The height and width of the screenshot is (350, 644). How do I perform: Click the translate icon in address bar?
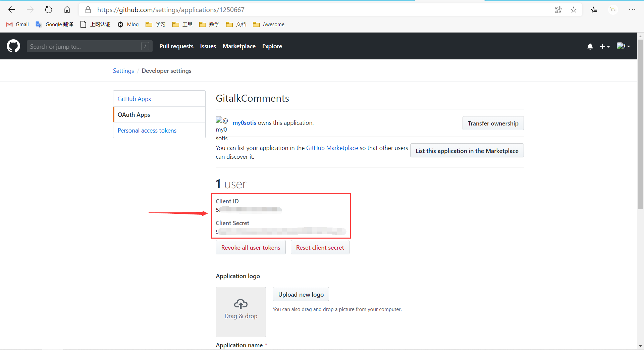tap(558, 10)
